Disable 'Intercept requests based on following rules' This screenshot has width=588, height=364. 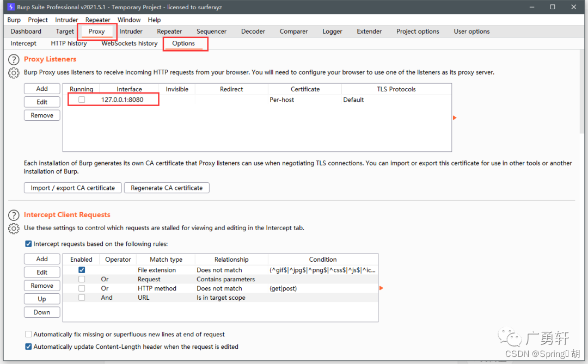click(28, 244)
